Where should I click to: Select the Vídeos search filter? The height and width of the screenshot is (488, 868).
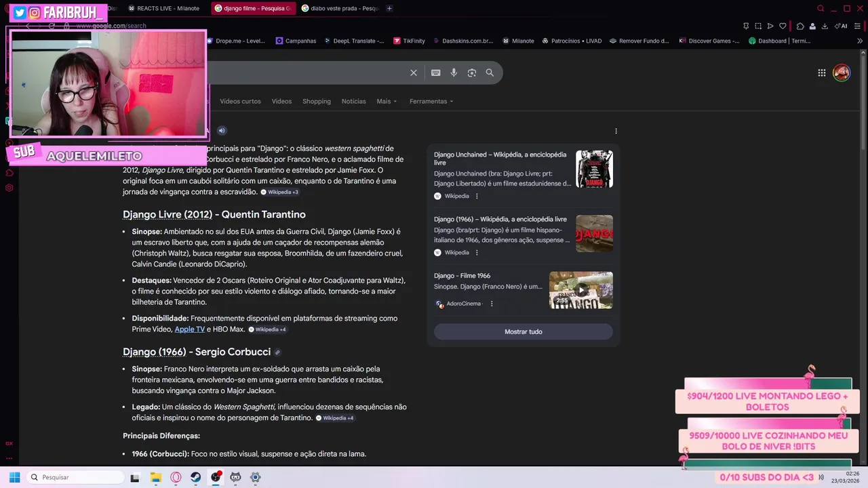[281, 101]
